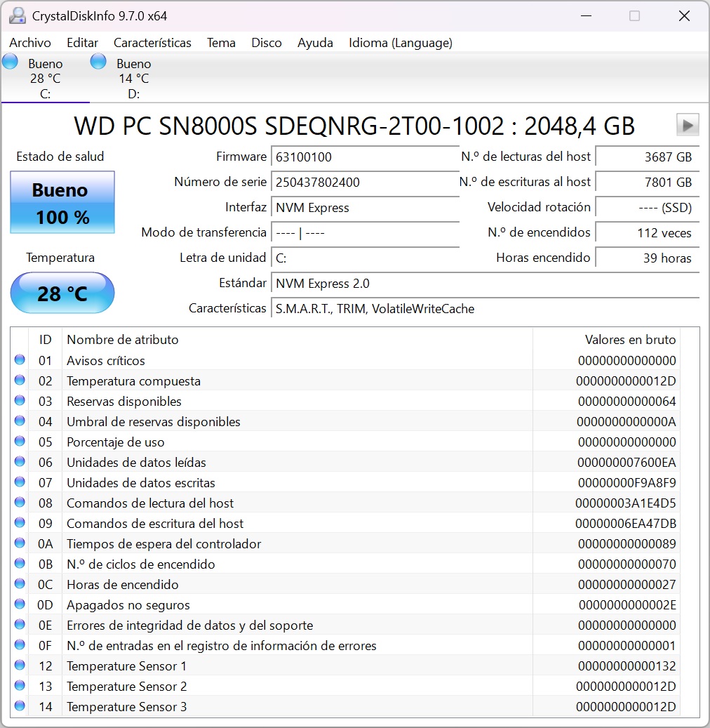Click the blue status orb for drive C:
Image resolution: width=710 pixels, height=728 pixels.
click(11, 62)
